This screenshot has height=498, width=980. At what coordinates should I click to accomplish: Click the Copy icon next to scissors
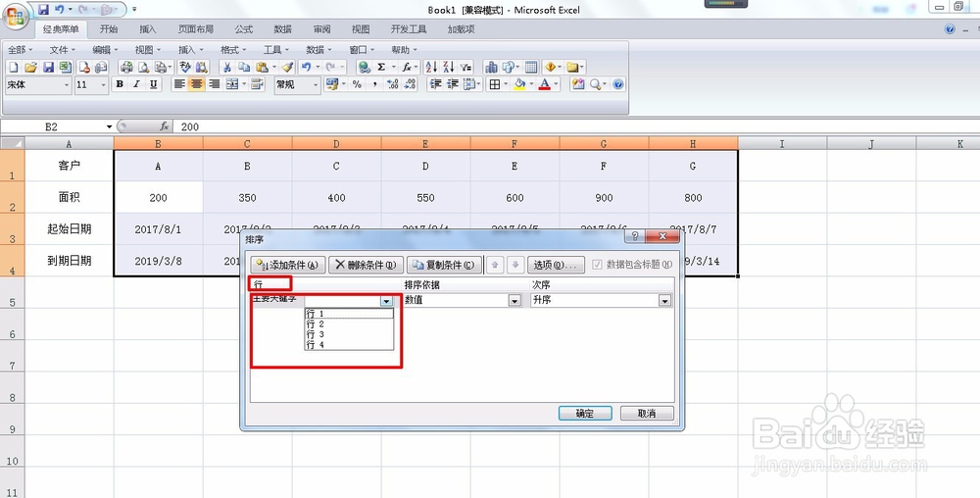[244, 68]
